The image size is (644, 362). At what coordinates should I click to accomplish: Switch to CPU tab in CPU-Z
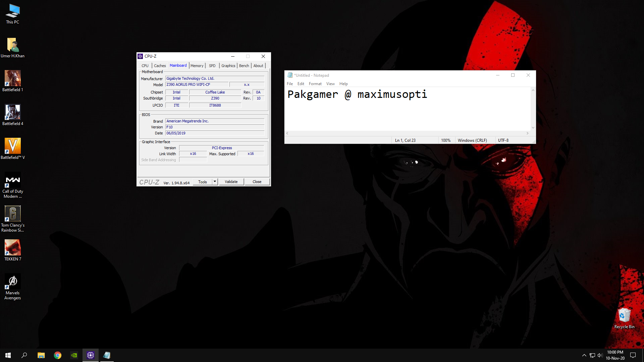tap(145, 66)
